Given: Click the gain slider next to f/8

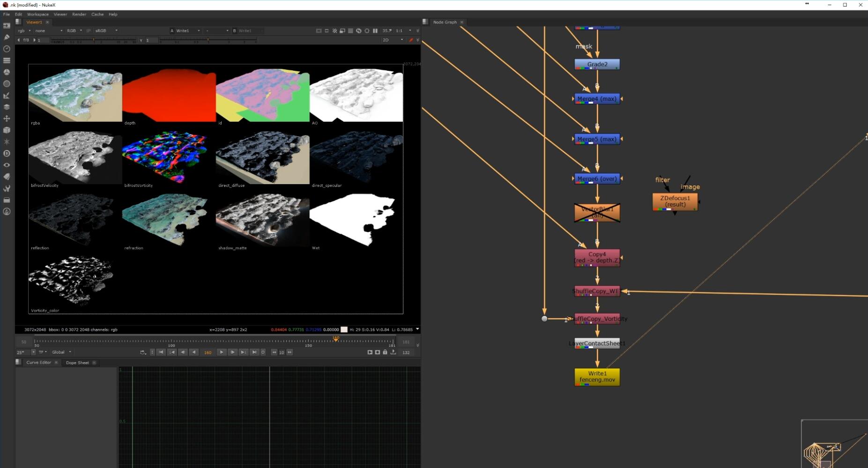Looking at the screenshot, I should click(x=93, y=40).
